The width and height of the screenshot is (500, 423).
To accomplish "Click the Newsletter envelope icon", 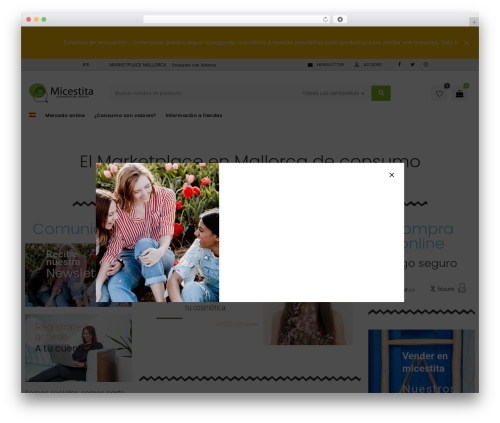I will point(310,65).
